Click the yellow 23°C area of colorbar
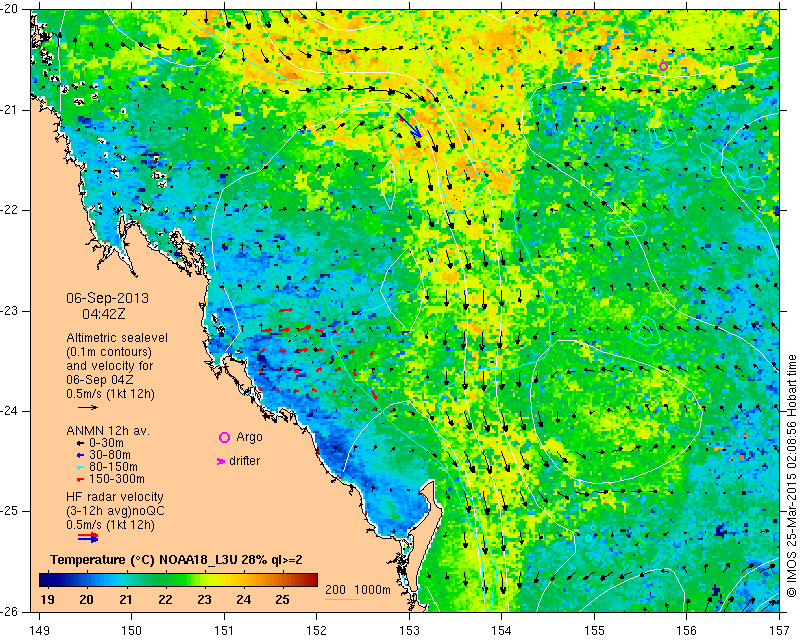This screenshot has height=640, width=800. (205, 580)
